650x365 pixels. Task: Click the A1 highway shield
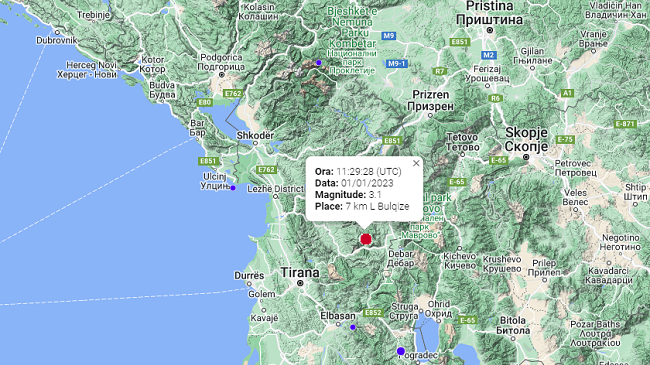click(x=567, y=93)
